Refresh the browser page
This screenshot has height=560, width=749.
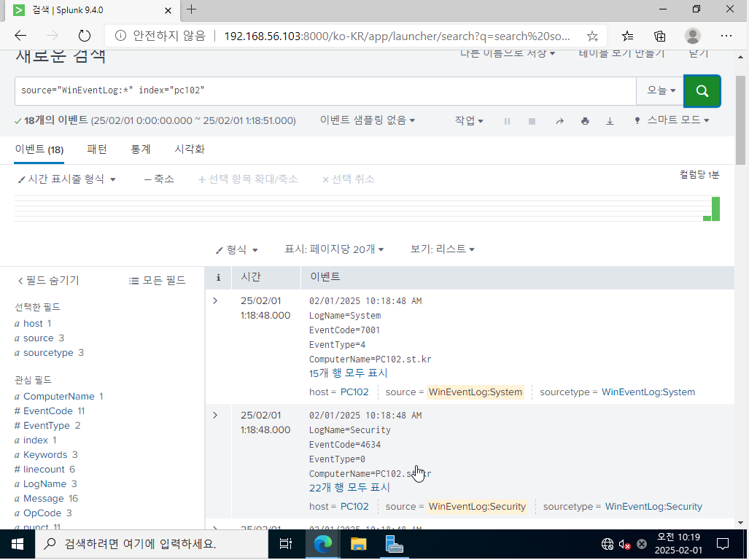tap(84, 36)
